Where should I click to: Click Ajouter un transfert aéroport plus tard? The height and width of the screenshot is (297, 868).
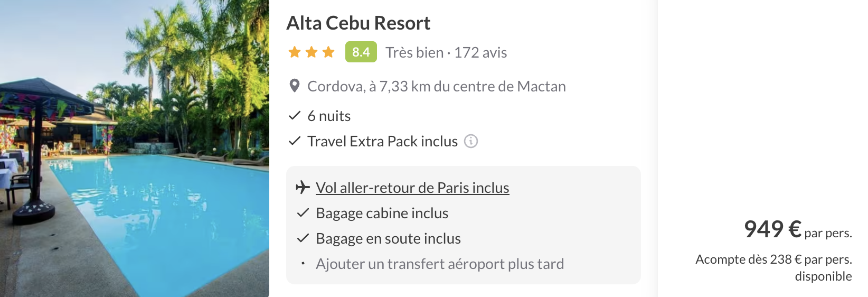(x=440, y=264)
